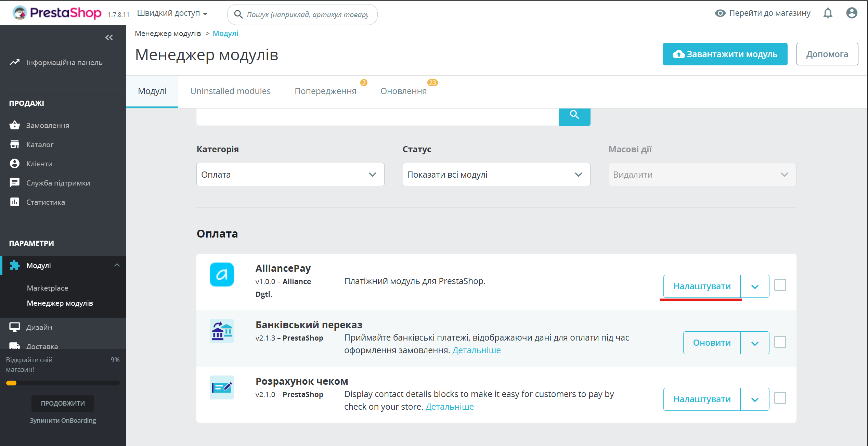Open Замовлення via basket icon
The width and height of the screenshot is (868, 446).
(x=14, y=125)
